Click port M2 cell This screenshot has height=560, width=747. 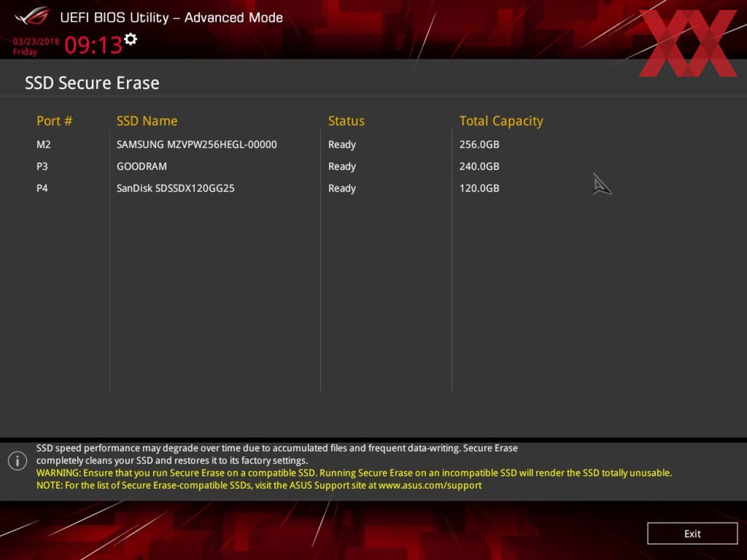click(43, 144)
